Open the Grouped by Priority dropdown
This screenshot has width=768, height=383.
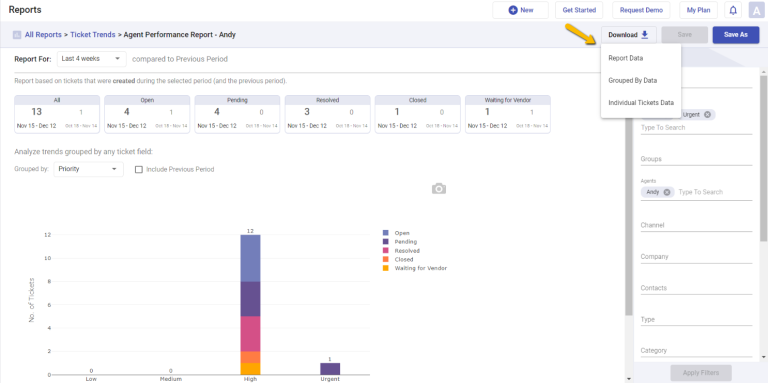(88, 169)
